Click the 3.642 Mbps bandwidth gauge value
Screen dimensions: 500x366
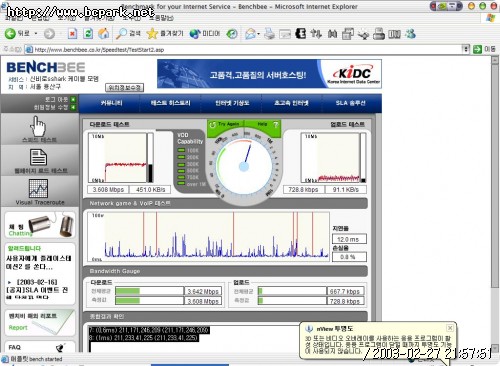(x=203, y=291)
